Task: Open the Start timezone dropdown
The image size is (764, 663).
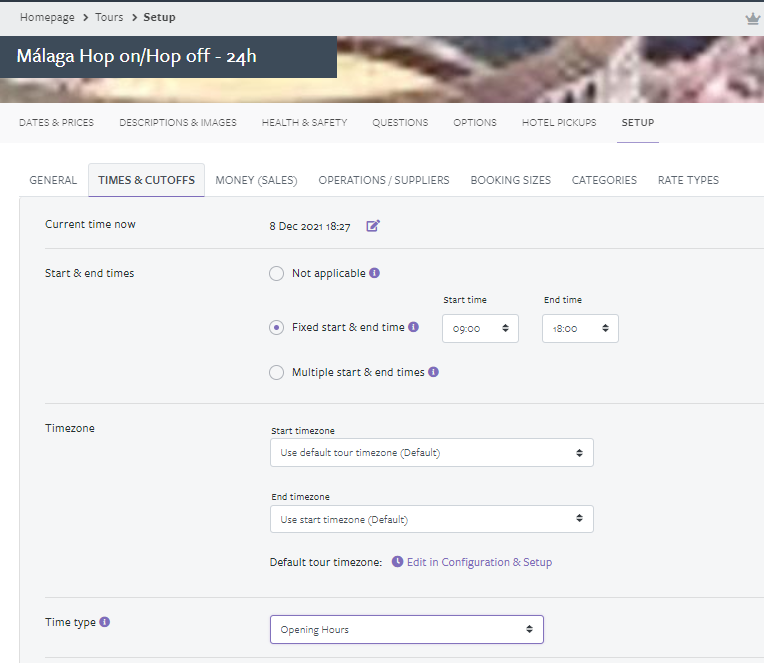Action: 432,453
